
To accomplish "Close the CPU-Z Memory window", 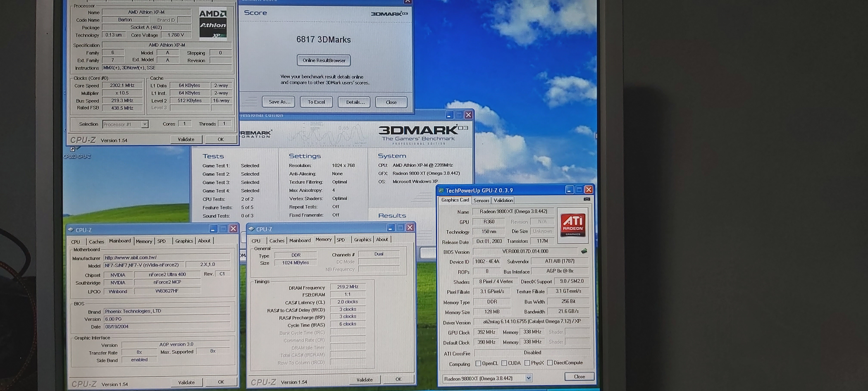I will point(410,228).
